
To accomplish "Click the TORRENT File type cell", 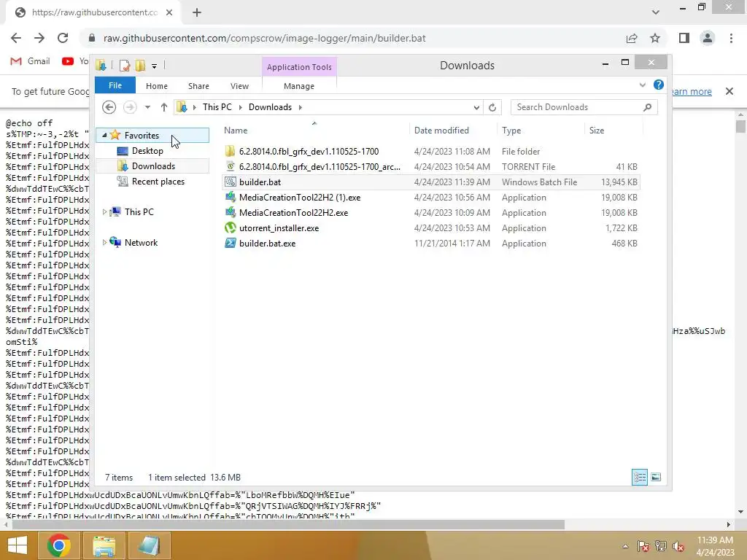I will [x=528, y=167].
